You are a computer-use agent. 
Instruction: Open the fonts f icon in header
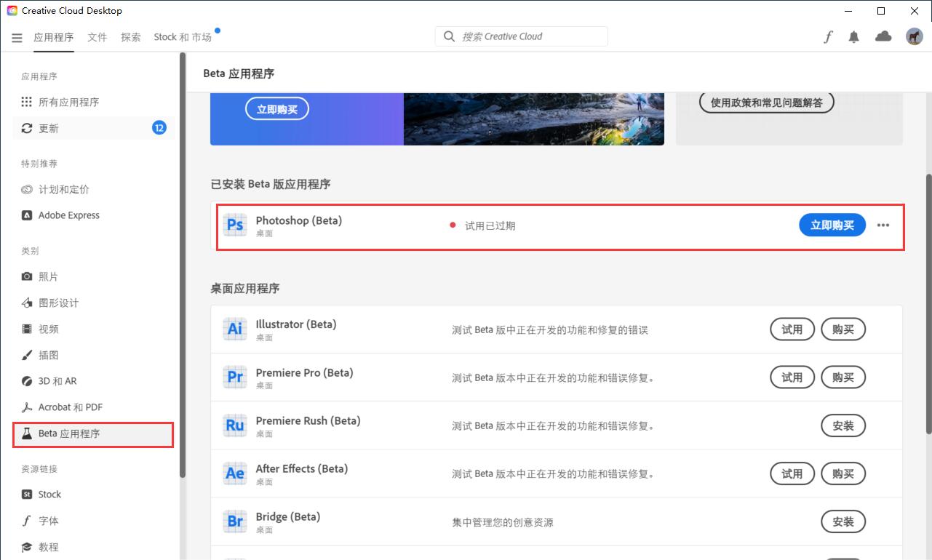(x=828, y=37)
